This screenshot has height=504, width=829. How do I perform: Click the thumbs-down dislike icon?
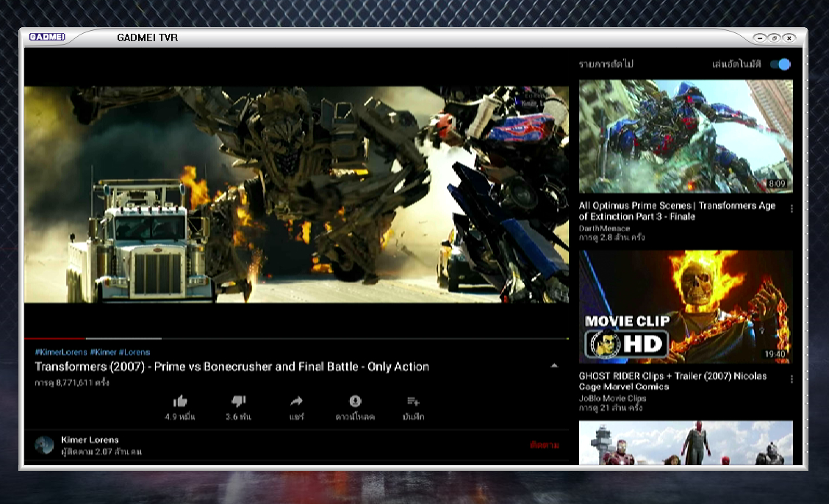[x=239, y=401]
